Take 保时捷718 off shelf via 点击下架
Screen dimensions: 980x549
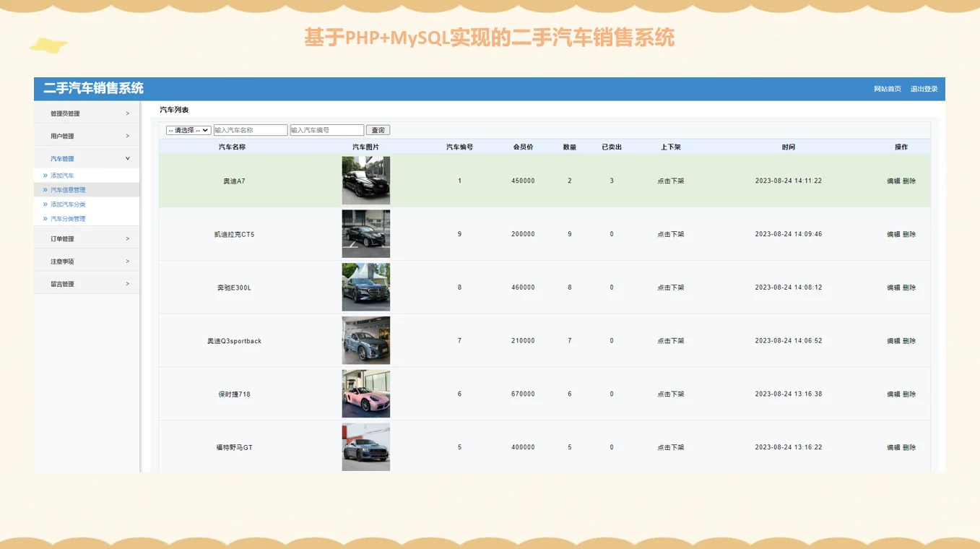click(x=670, y=394)
